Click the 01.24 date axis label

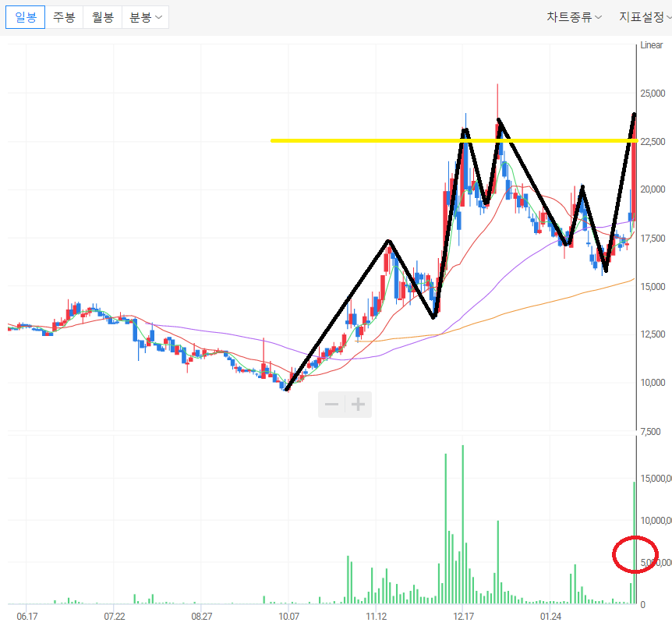(x=550, y=616)
